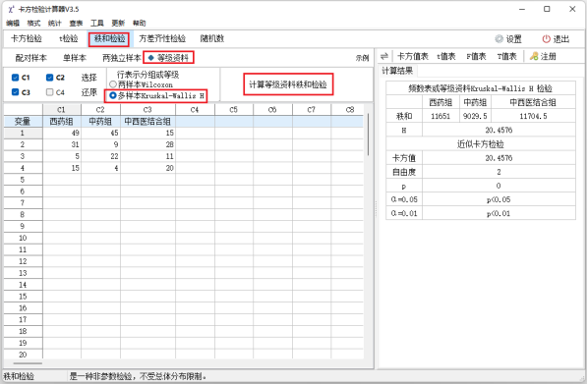Select cell with value 49 in 西药组
Viewport: 588px width, 384px height.
(62, 133)
